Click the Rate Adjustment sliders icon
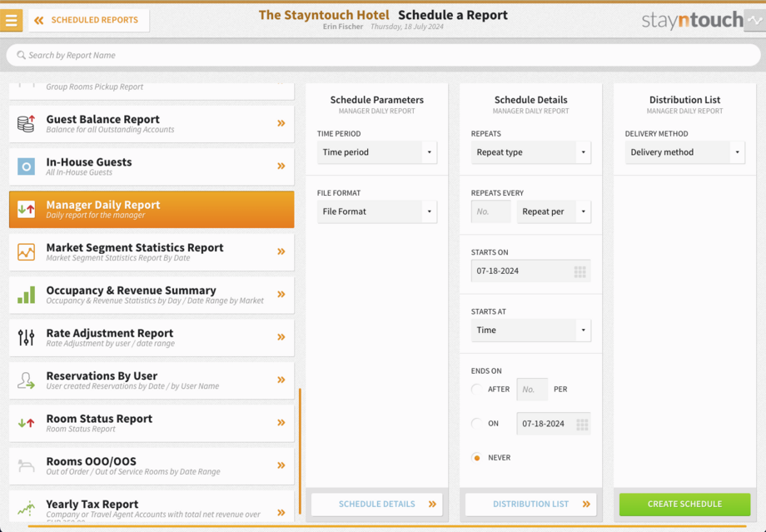 coord(27,337)
